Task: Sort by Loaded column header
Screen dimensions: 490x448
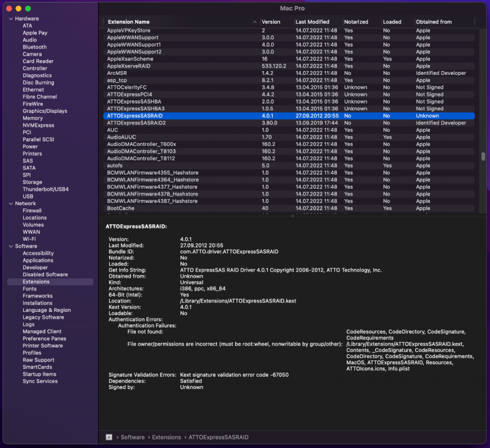Action: click(x=392, y=22)
